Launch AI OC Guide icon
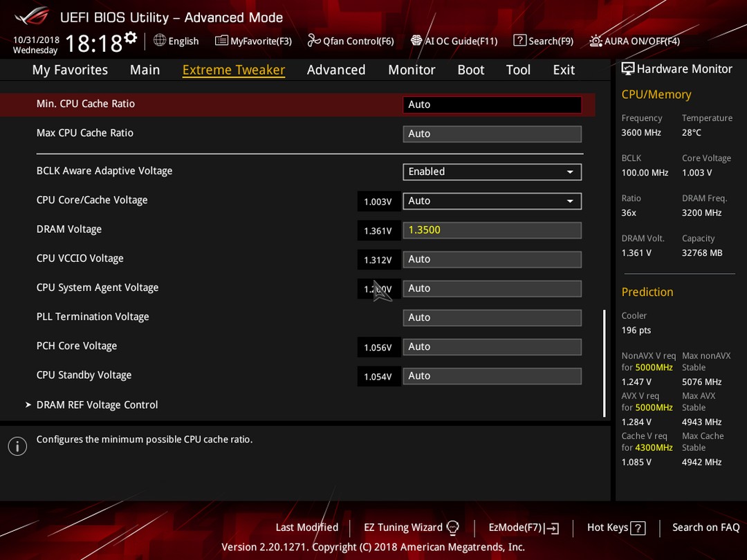 [x=416, y=41]
